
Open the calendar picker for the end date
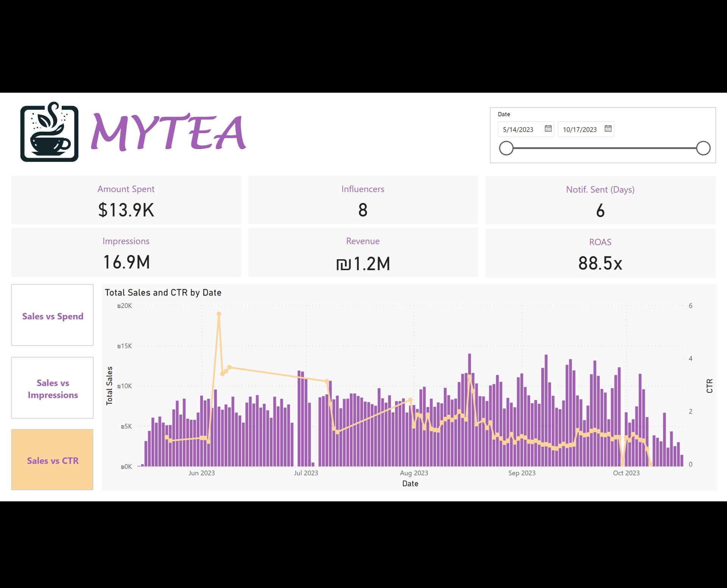[608, 129]
